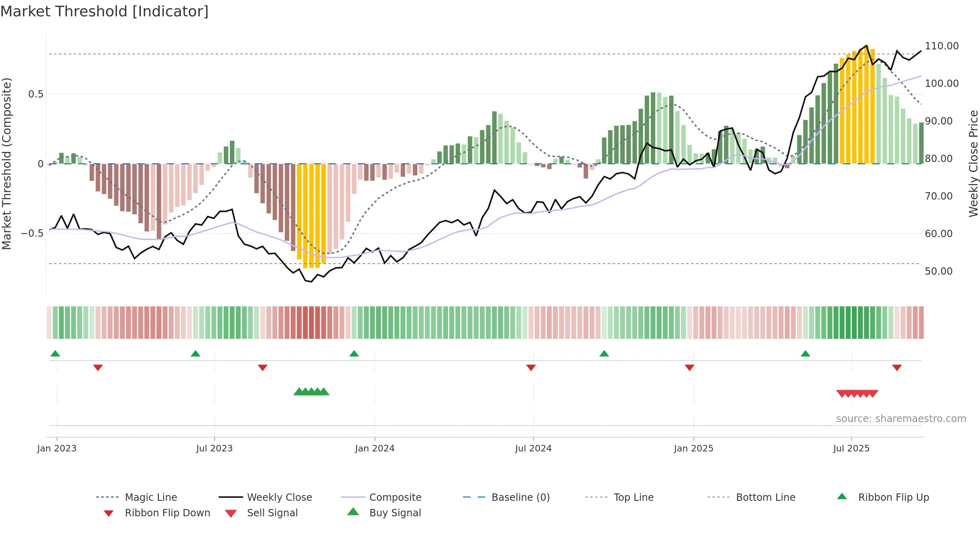Click the Jan 2023 axis label
Viewport: 980px width, 551px height.
57,448
